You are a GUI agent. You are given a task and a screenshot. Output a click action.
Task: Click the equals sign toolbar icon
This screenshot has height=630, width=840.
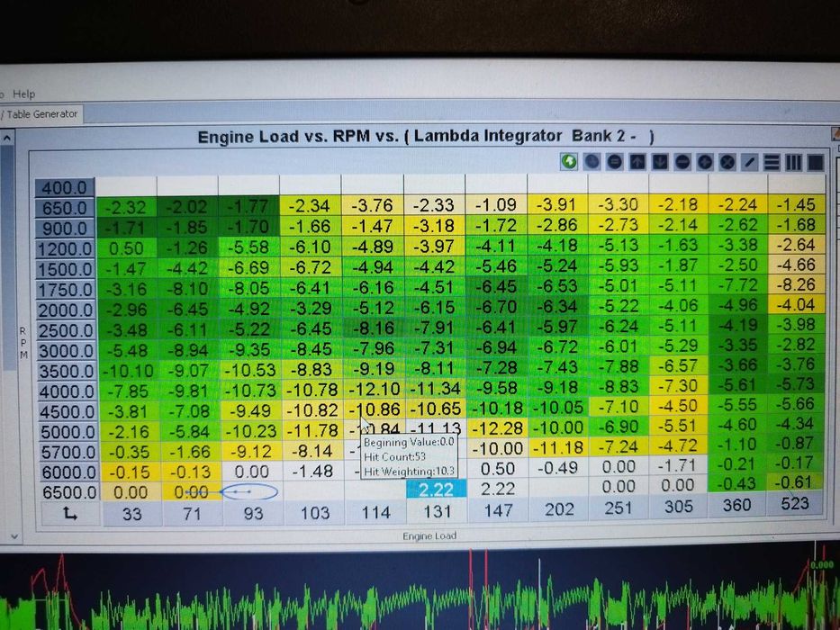[x=615, y=162]
